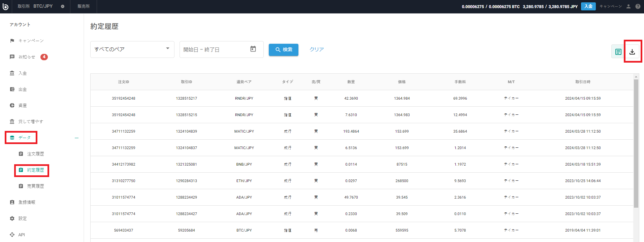The image size is (644, 242).
Task: Click the list view icon
Action: [x=618, y=52]
